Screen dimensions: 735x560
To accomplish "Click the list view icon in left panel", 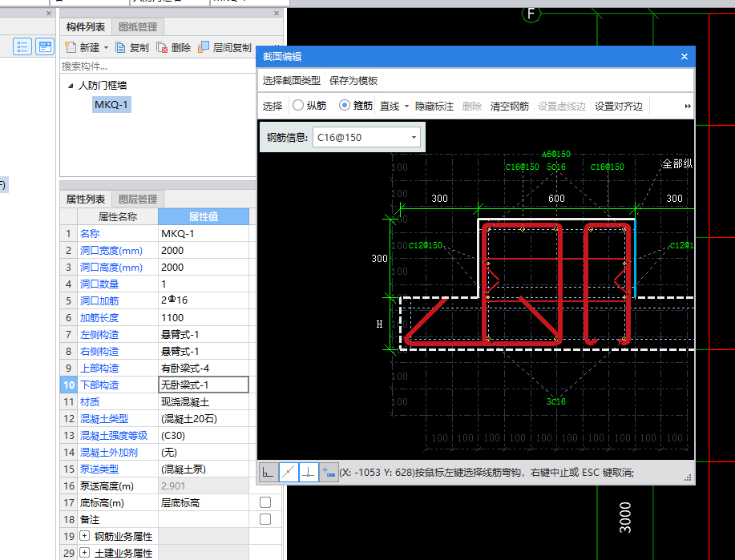I will click(22, 46).
